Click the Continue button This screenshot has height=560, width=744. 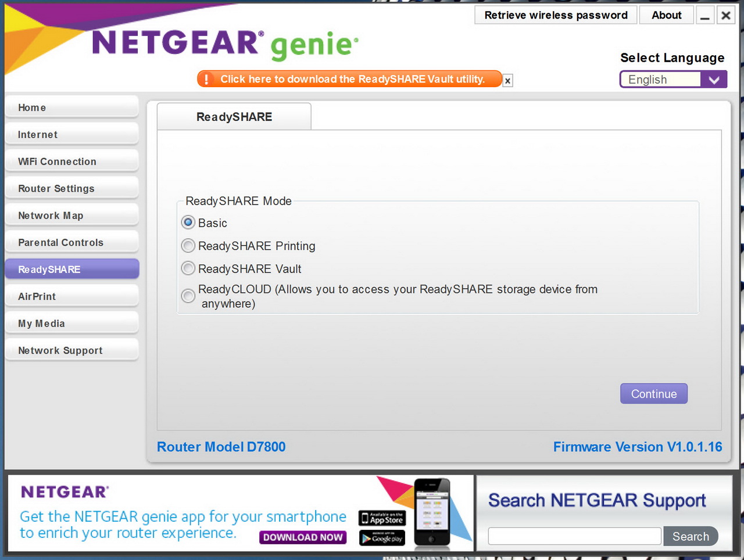pos(654,394)
